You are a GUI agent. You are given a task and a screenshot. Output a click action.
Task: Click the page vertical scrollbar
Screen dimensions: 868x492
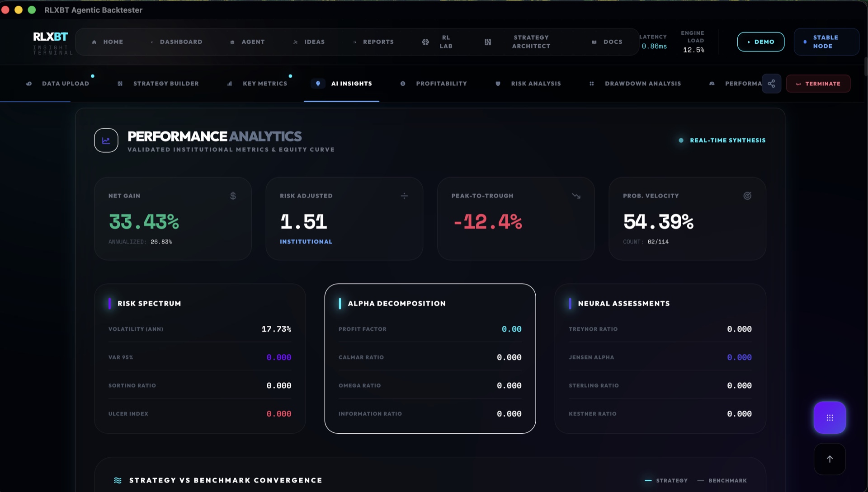pos(865,66)
